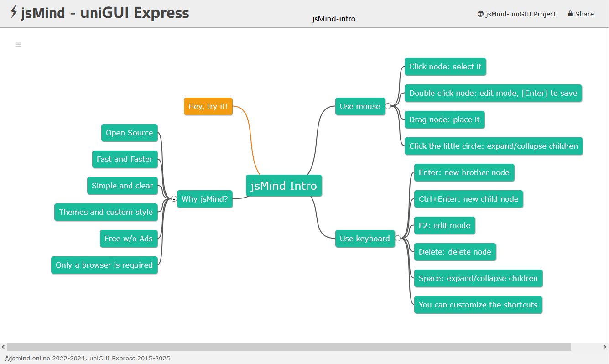Select the Double click node: edit mode node

[x=493, y=93]
